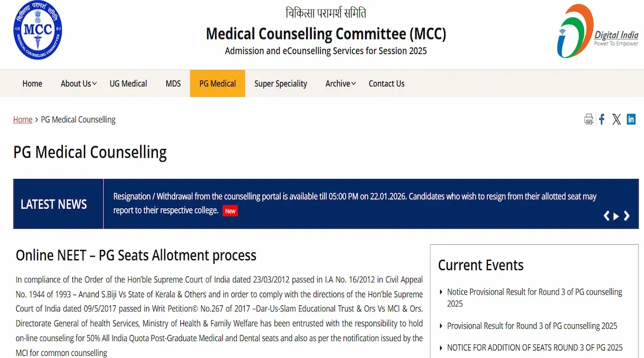Click the print page icon
Screen dimensions: 644x358
(x=589, y=119)
